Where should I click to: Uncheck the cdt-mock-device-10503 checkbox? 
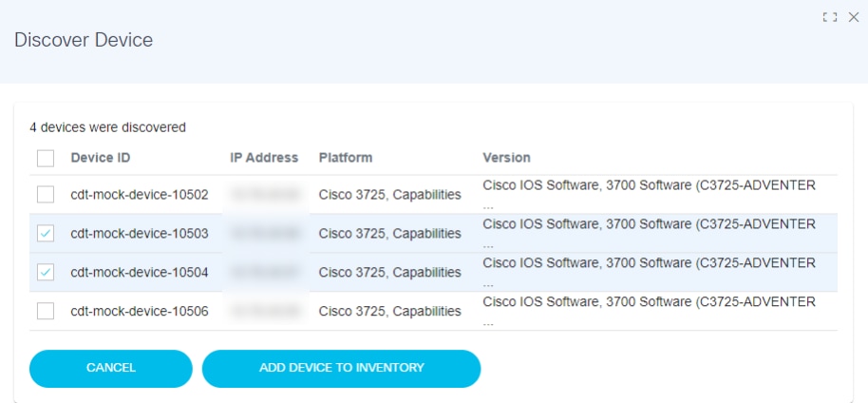pos(46,234)
